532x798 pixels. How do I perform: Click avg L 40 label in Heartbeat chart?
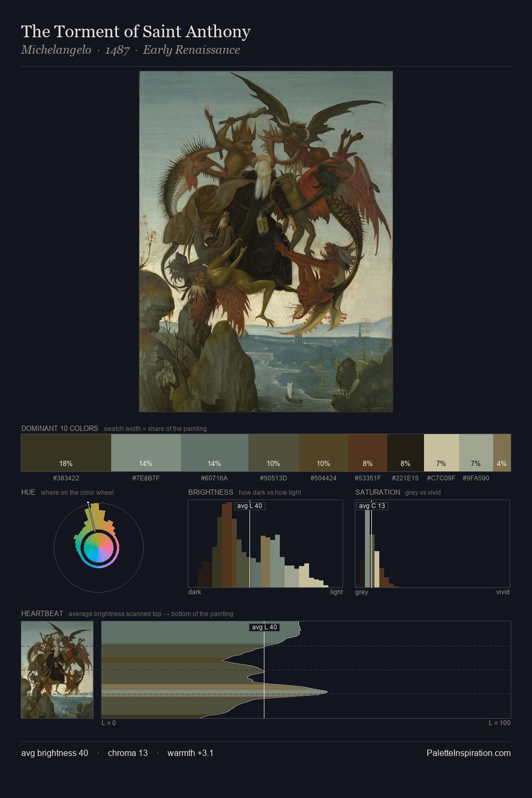tap(264, 627)
